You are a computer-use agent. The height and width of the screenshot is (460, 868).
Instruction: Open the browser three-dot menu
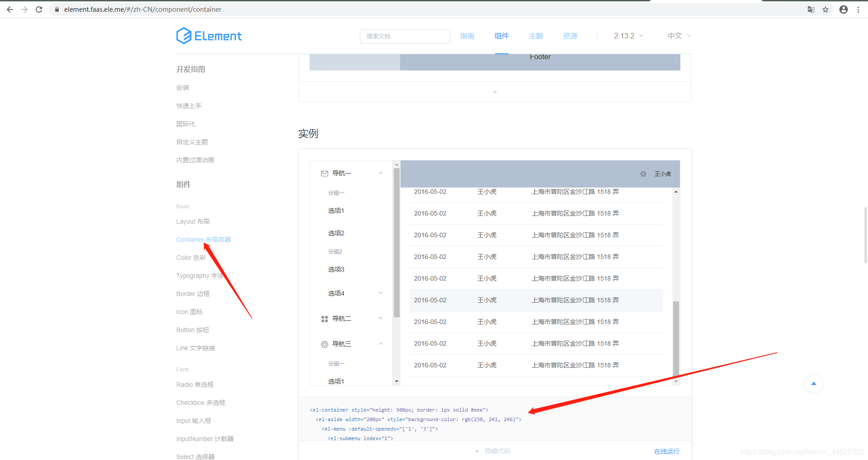[858, 9]
